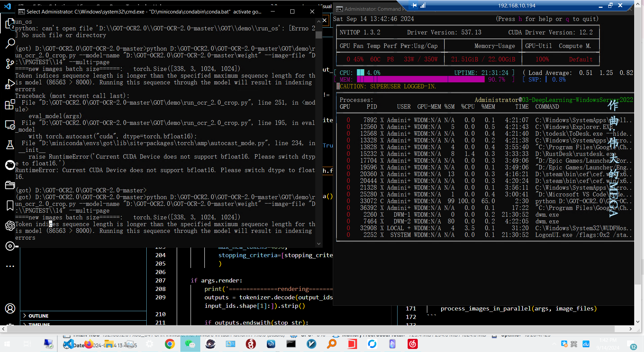Open Google Chrome from the taskbar

[170, 344]
